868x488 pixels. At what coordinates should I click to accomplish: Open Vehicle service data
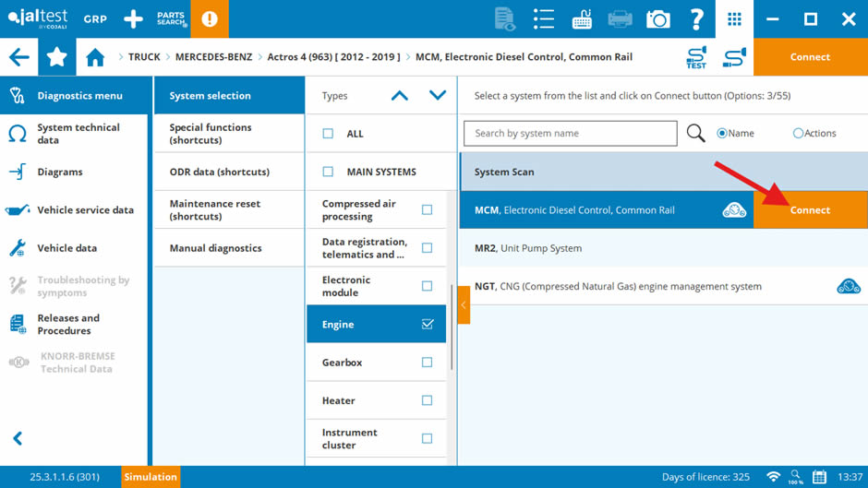[75, 210]
